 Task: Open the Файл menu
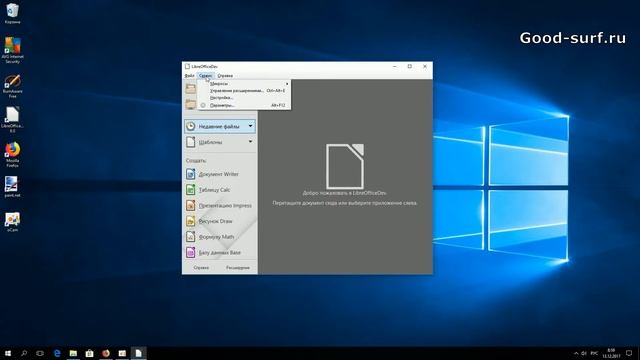pos(189,76)
